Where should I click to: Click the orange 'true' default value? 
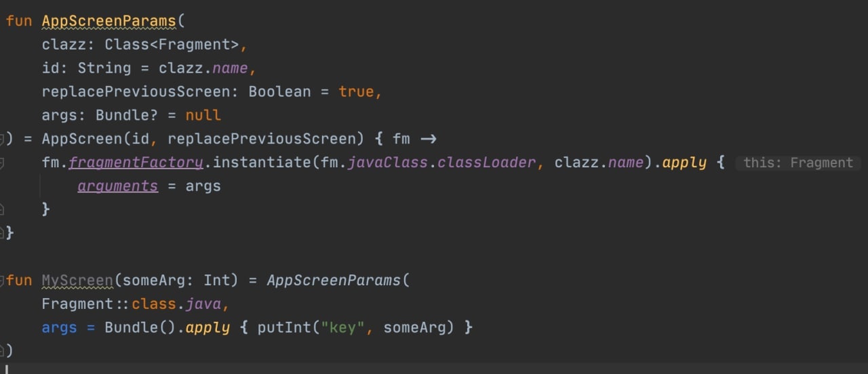click(356, 91)
